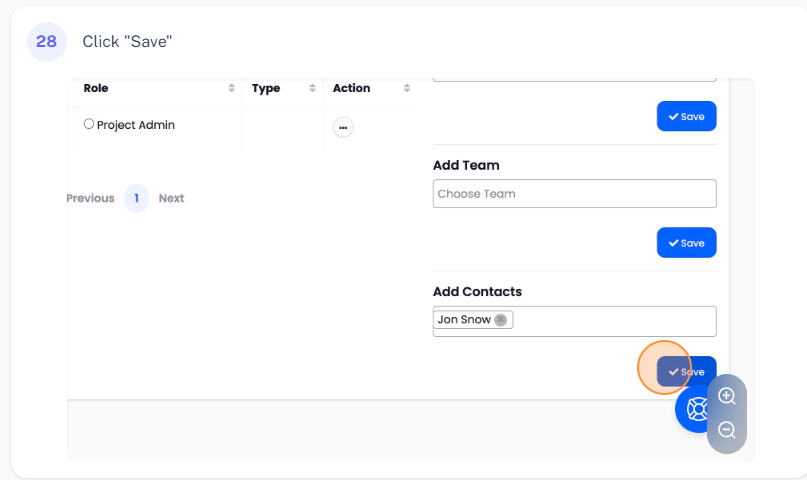Click the Role column header
Viewport: 807px width, 480px height.
click(97, 88)
